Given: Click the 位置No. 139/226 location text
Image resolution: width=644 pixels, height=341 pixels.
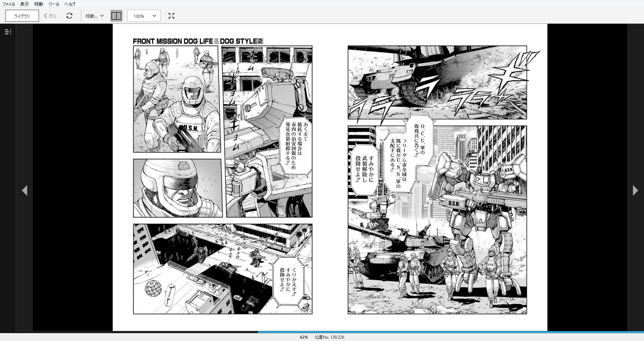Looking at the screenshot, I should [329, 337].
